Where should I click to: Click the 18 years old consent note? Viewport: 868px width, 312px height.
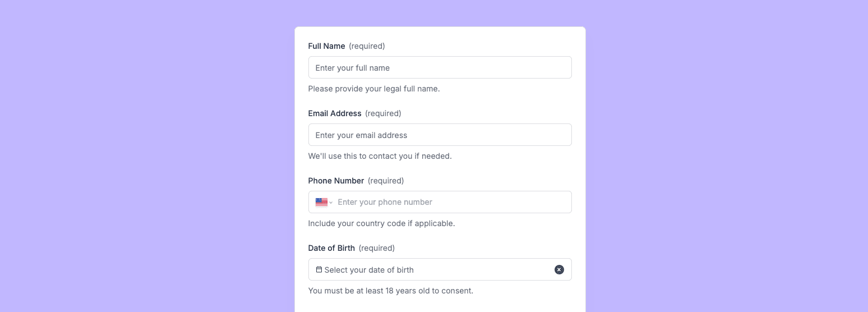click(390, 291)
